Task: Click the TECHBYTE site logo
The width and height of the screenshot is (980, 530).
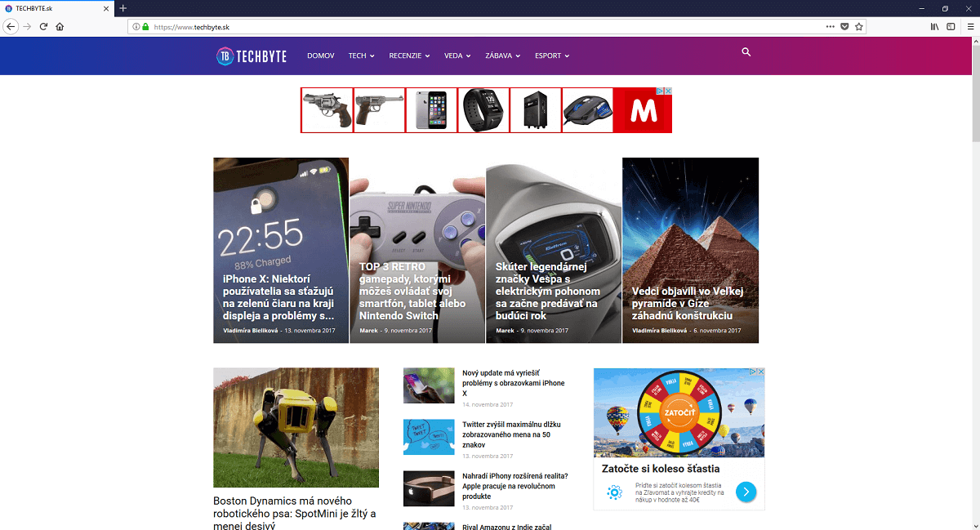Action: pos(252,56)
